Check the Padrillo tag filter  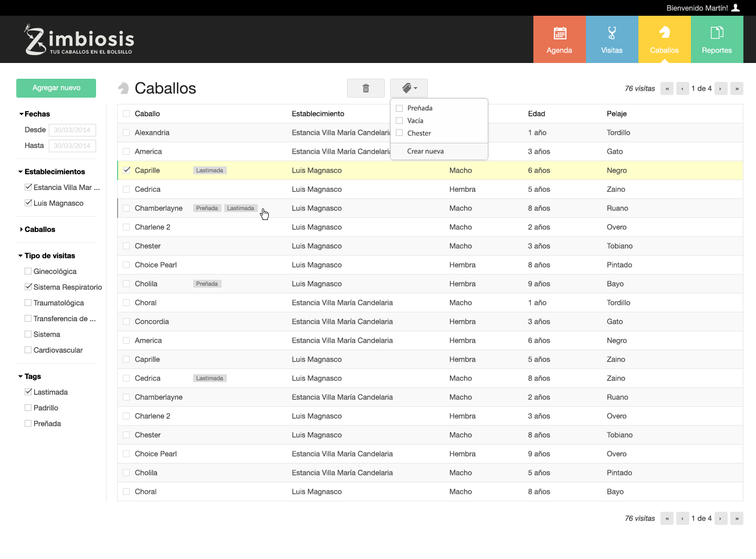(28, 408)
